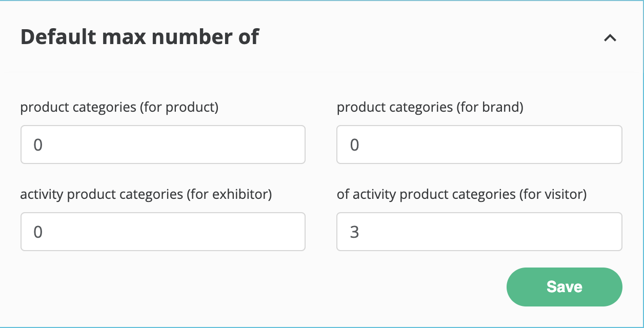Focus the product categories (for brand) field
This screenshot has height=328, width=644.
coord(479,145)
